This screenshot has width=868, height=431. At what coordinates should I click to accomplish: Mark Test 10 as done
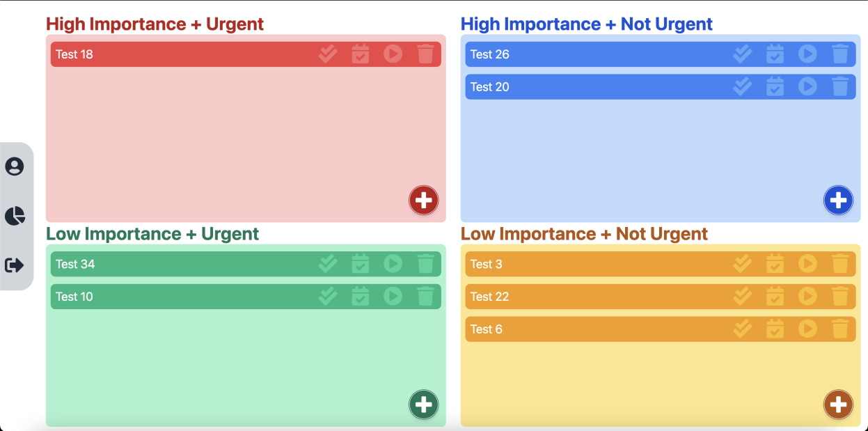(x=328, y=297)
